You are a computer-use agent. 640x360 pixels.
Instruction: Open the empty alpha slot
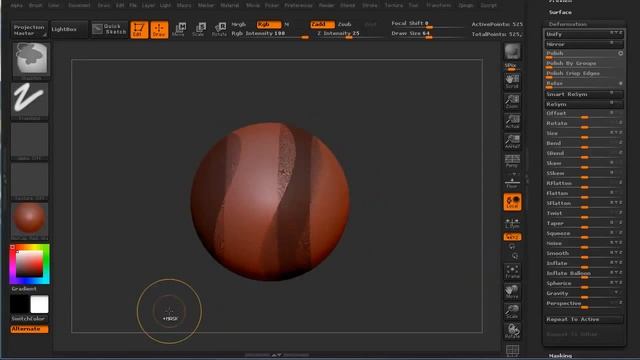(x=30, y=141)
